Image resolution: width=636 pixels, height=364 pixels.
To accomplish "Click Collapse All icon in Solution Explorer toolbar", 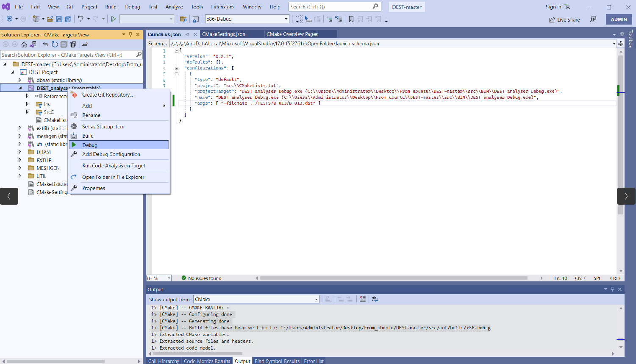I will pos(64,44).
